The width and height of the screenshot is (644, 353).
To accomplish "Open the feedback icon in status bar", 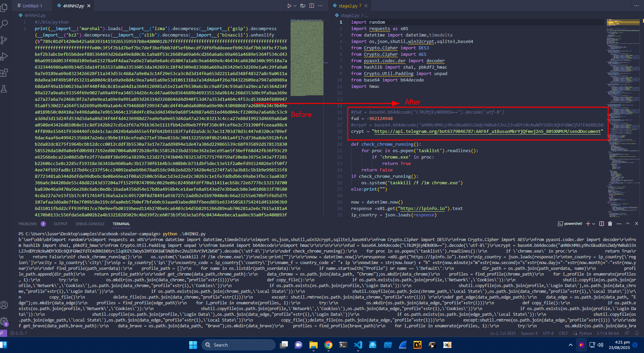I will [627, 333].
